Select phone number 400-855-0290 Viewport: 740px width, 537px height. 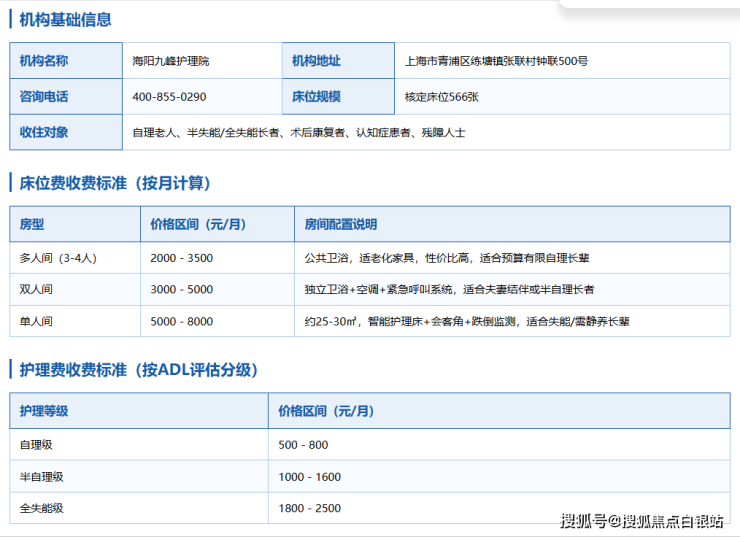click(169, 97)
